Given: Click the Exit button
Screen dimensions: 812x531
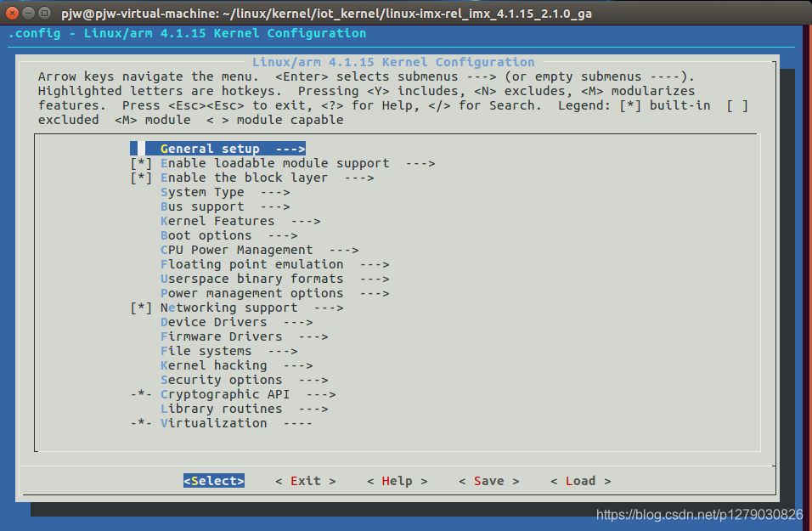Looking at the screenshot, I should tap(306, 481).
